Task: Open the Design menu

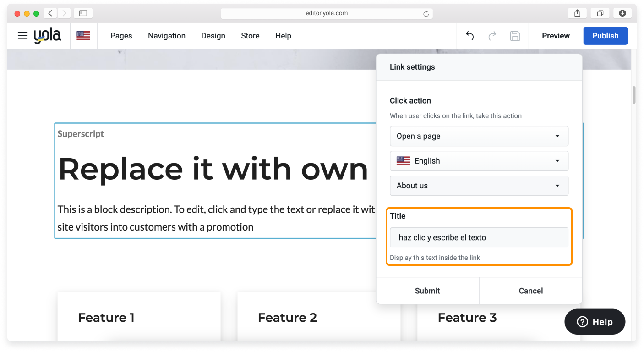Action: pos(213,36)
